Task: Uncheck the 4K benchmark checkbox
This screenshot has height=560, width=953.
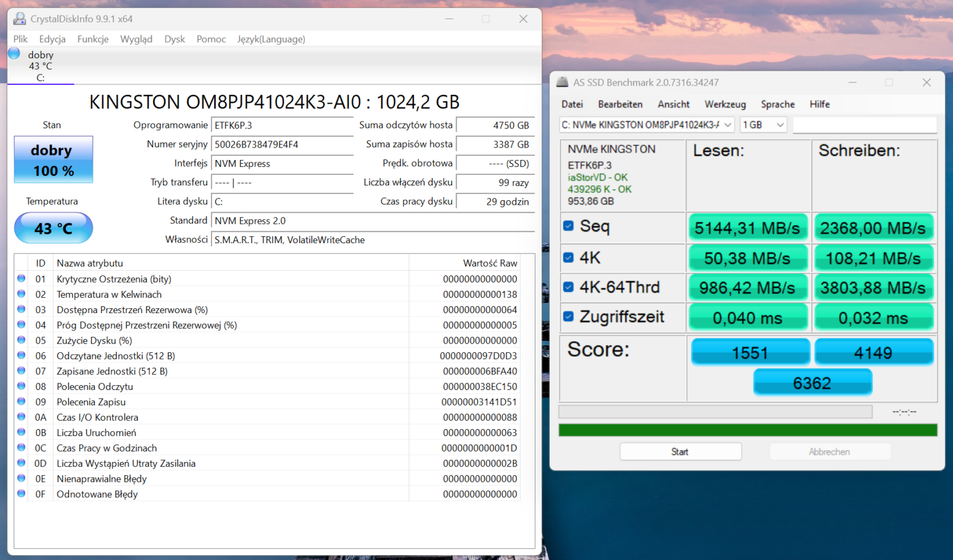Action: pos(568,257)
